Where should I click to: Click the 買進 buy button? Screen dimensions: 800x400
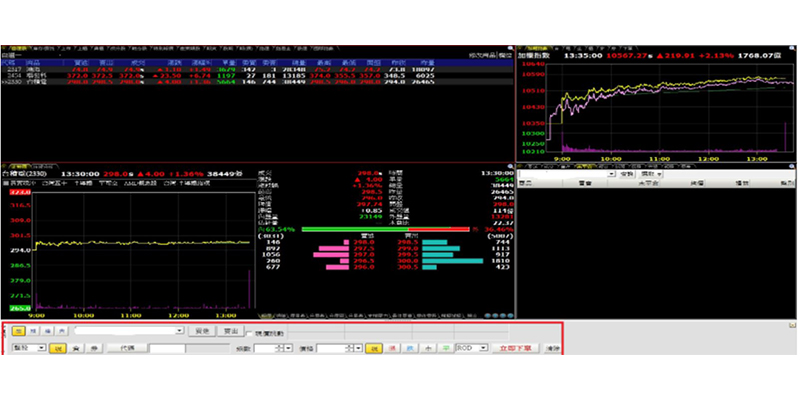202,331
